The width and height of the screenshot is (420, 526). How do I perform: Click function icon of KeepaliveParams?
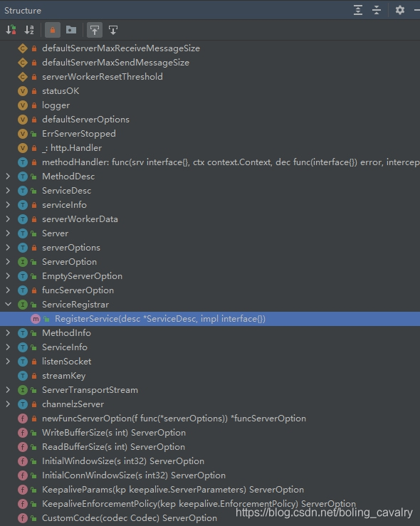click(23, 490)
